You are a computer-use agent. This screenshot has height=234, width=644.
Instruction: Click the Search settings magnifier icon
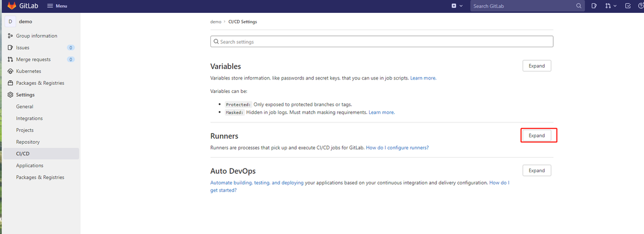pyautogui.click(x=216, y=41)
